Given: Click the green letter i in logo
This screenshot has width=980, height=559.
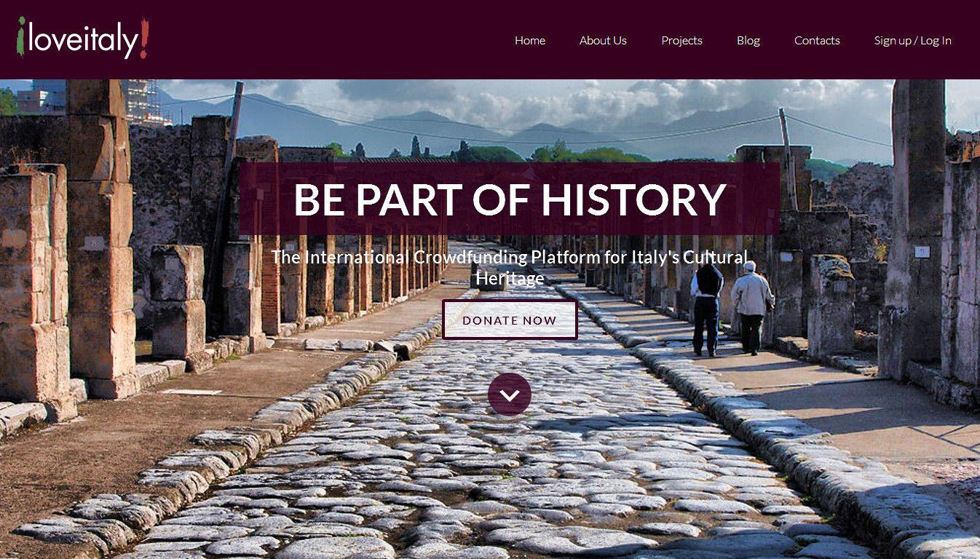Looking at the screenshot, I should 20,36.
